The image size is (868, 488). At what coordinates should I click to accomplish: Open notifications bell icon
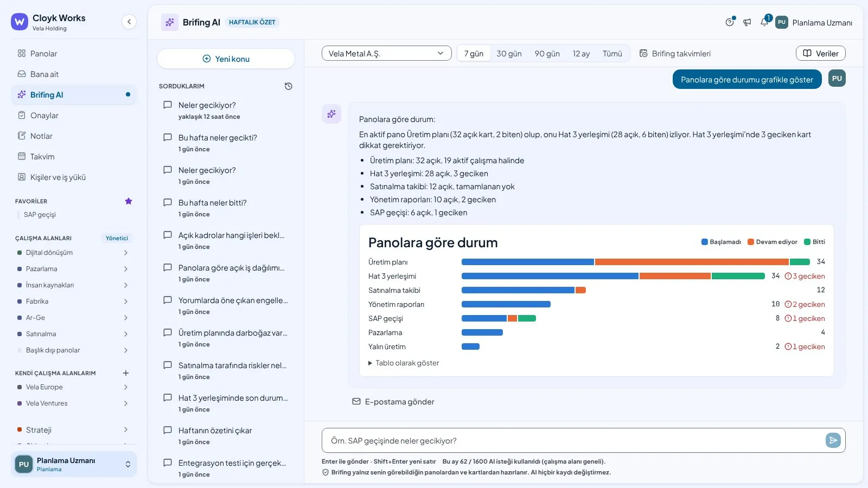(x=764, y=22)
